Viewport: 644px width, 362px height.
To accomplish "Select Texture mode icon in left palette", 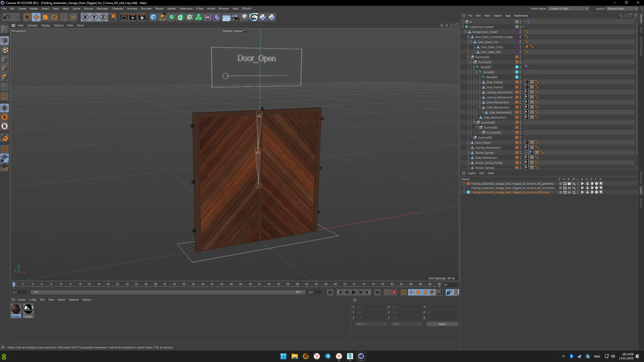I will tap(5, 50).
